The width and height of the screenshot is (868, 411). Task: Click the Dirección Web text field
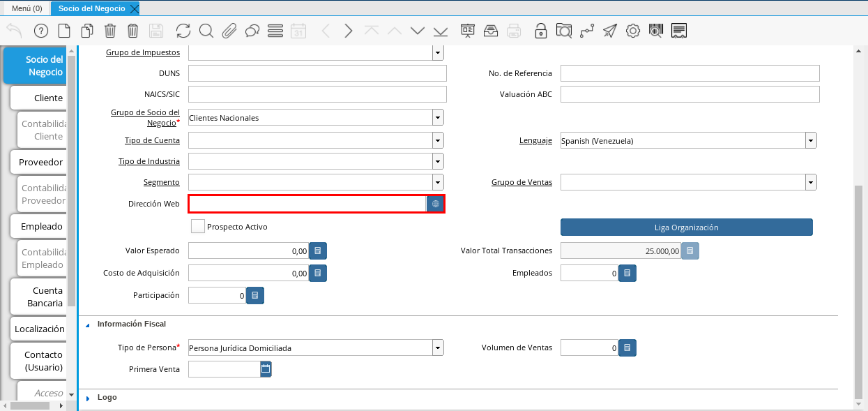tap(307, 204)
